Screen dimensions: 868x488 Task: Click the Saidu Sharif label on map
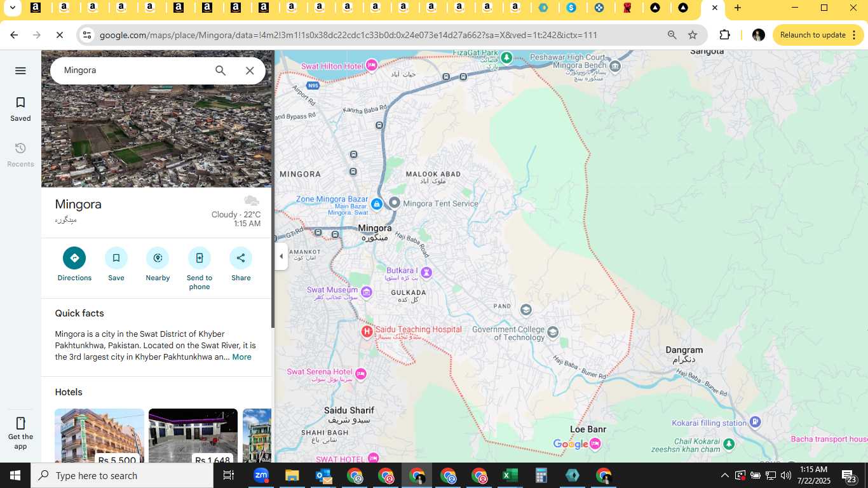(349, 415)
